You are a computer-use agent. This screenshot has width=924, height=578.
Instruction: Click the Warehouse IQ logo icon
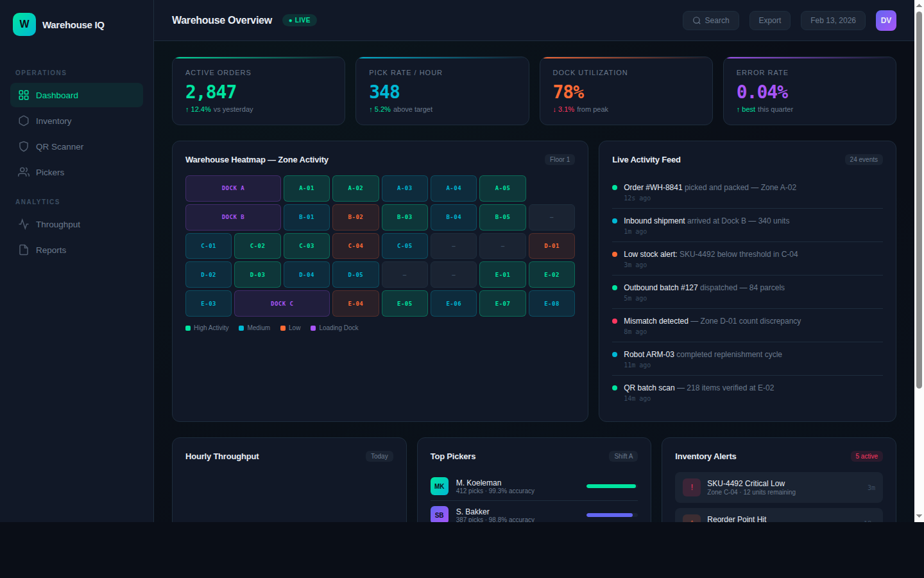tap(24, 24)
